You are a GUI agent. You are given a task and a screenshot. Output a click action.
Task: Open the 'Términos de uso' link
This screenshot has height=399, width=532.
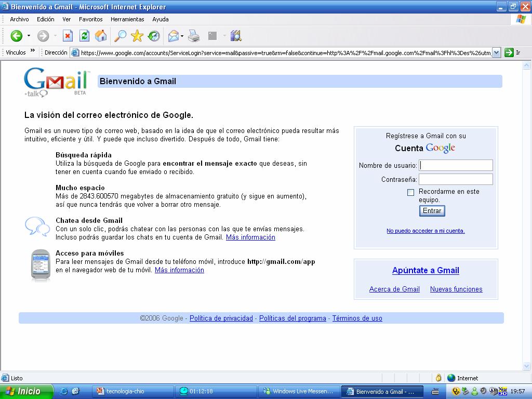(x=357, y=318)
